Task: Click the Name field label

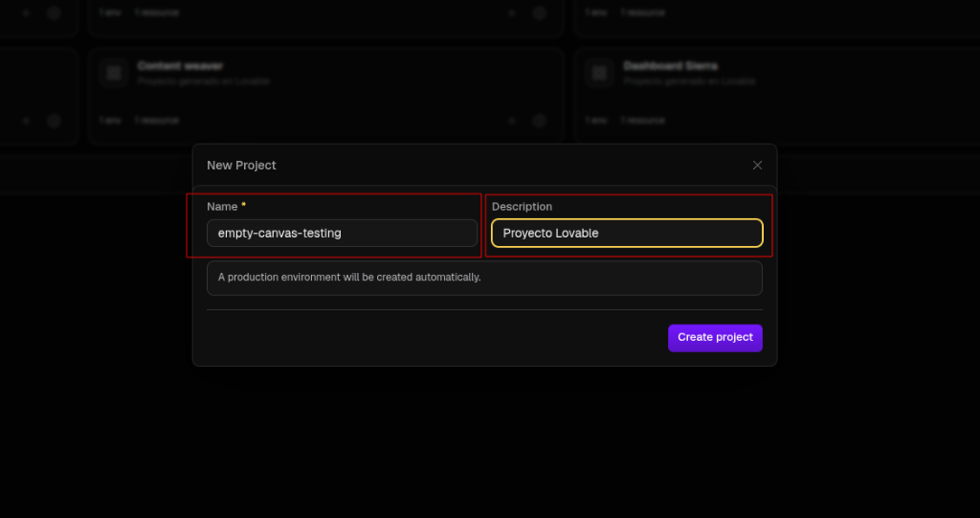Action: 222,207
